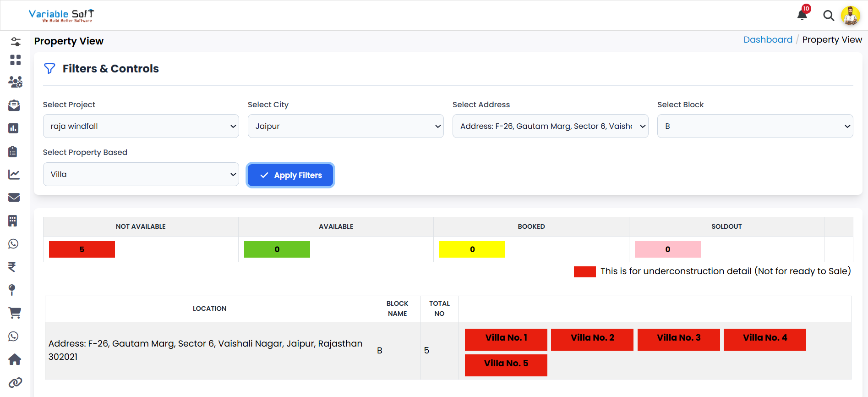Go to the Dashboard breadcrumb link

click(768, 40)
